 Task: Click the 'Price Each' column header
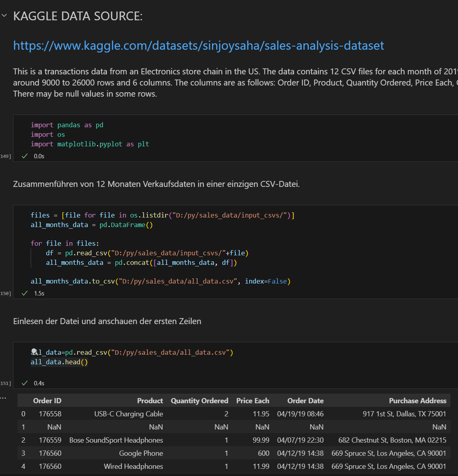[252, 401]
